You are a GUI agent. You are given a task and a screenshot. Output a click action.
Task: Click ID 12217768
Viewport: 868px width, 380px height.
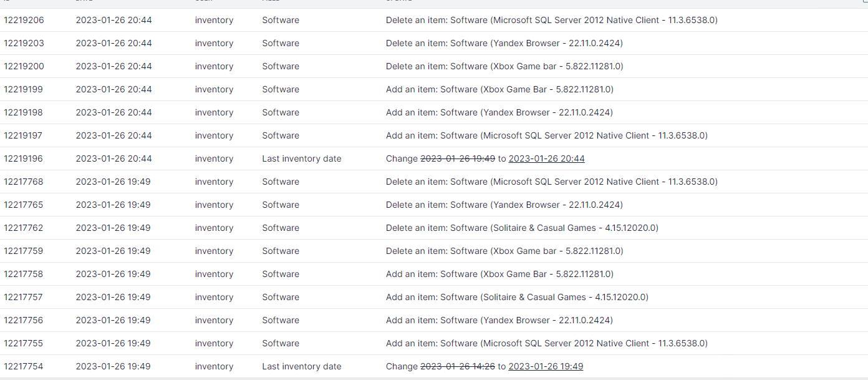(x=24, y=182)
